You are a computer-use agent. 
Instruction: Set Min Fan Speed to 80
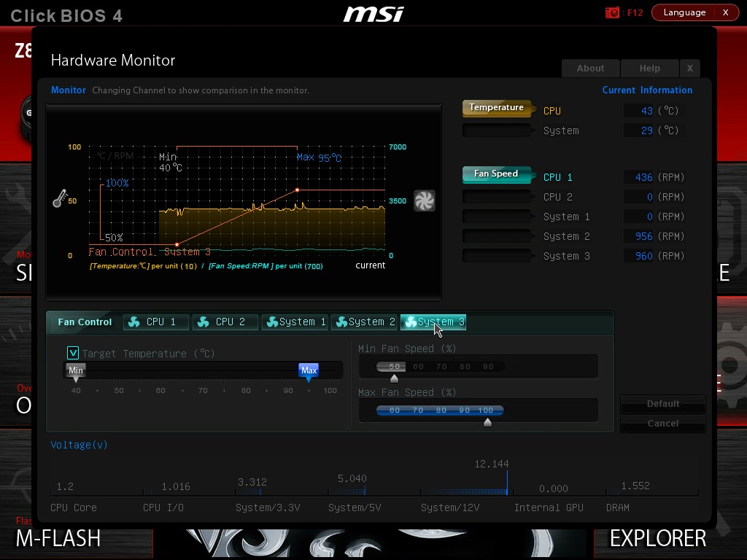coord(465,366)
